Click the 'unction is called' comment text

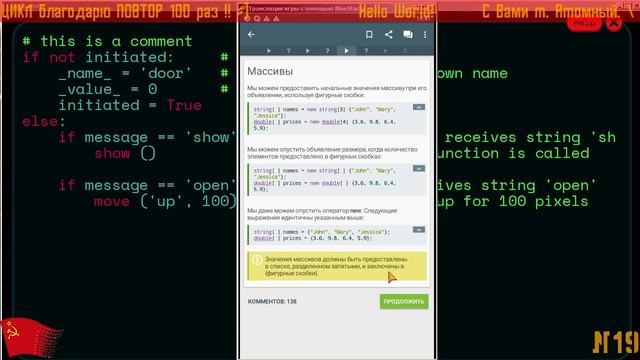[x=513, y=153]
